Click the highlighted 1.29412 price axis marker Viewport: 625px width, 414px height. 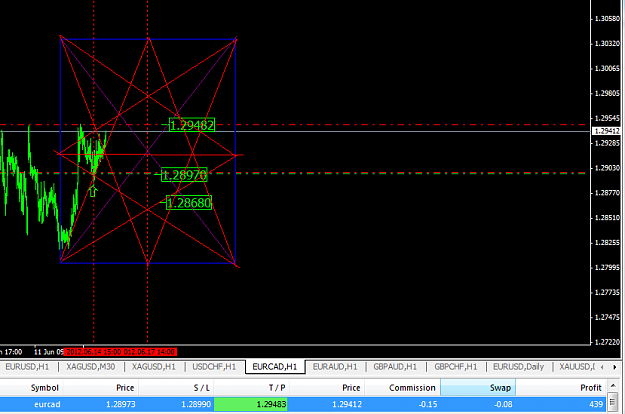tap(606, 131)
